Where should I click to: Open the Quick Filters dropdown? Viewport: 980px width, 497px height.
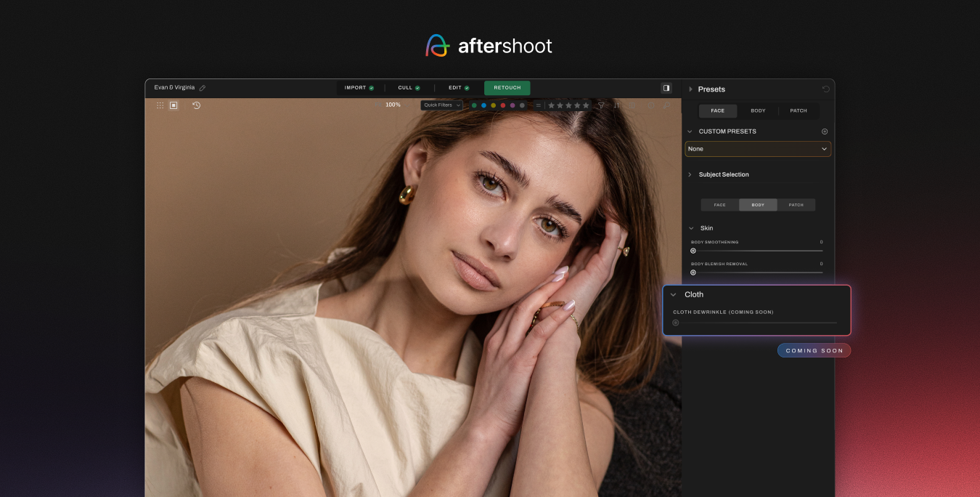[441, 105]
